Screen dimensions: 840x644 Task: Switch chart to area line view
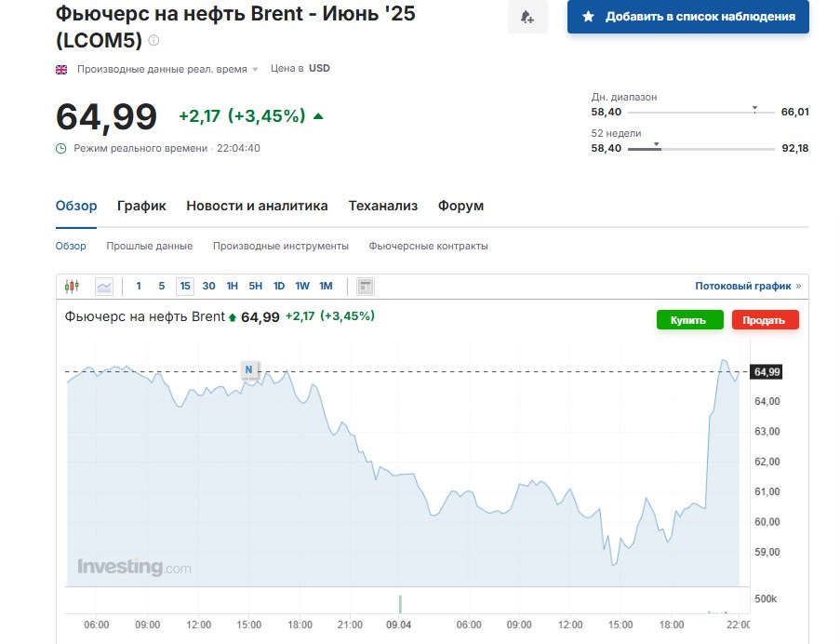pos(104,287)
